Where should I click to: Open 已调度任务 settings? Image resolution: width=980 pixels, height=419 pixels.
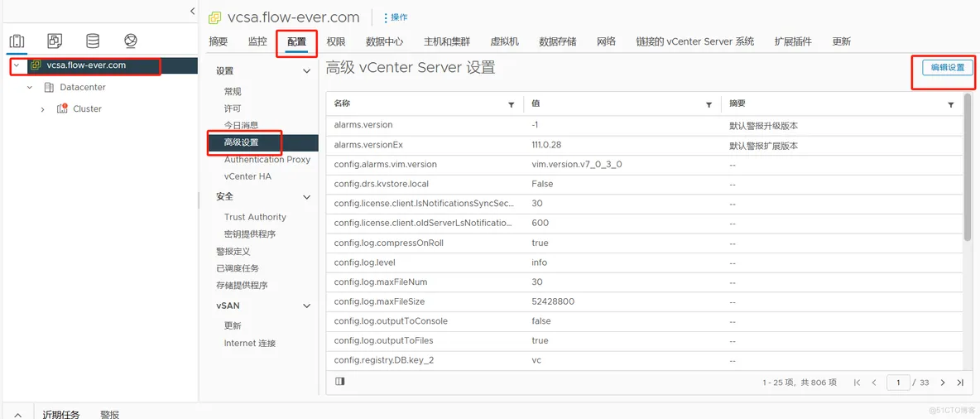(x=238, y=268)
